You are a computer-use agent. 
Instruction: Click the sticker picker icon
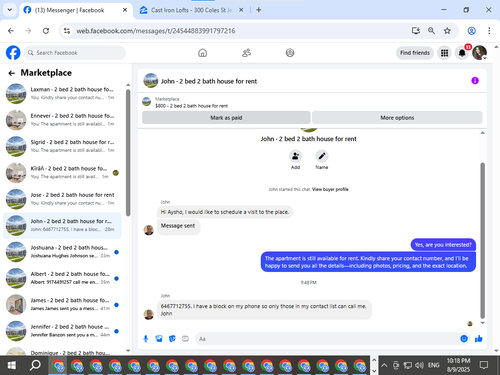tap(172, 339)
